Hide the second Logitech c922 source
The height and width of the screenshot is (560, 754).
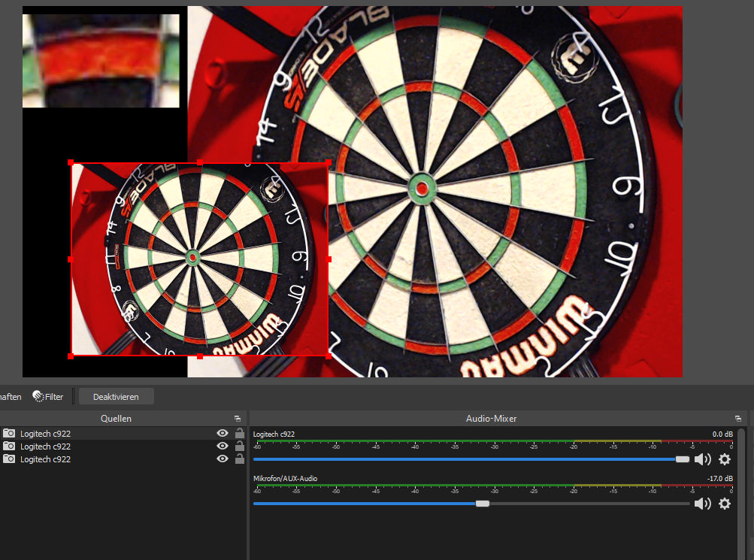pos(223,446)
